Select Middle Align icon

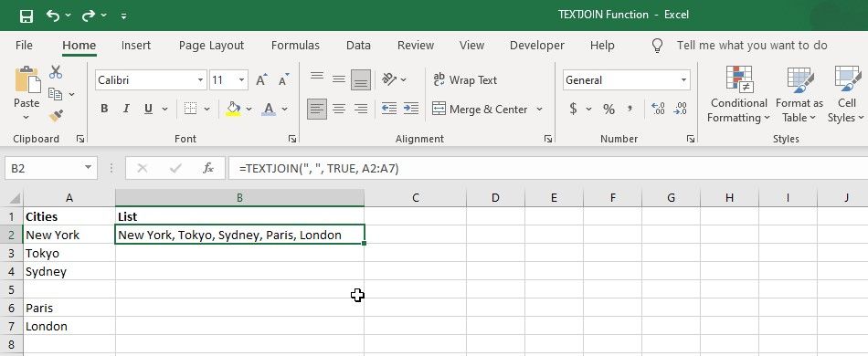(x=339, y=80)
